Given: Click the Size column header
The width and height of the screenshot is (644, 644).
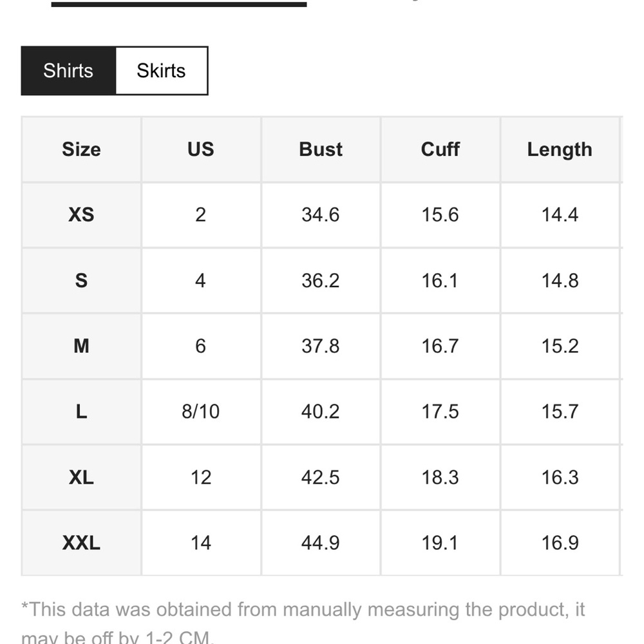Looking at the screenshot, I should 81,149.
